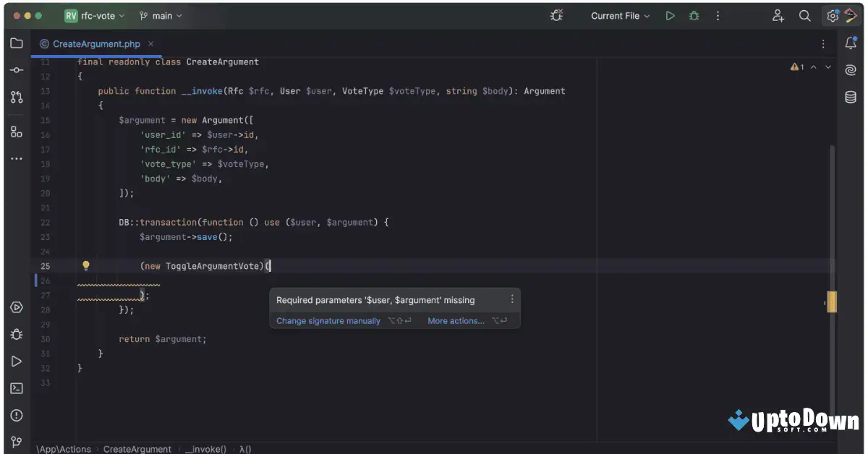Open the Project tool window
This screenshot has width=868, height=454.
[17, 43]
